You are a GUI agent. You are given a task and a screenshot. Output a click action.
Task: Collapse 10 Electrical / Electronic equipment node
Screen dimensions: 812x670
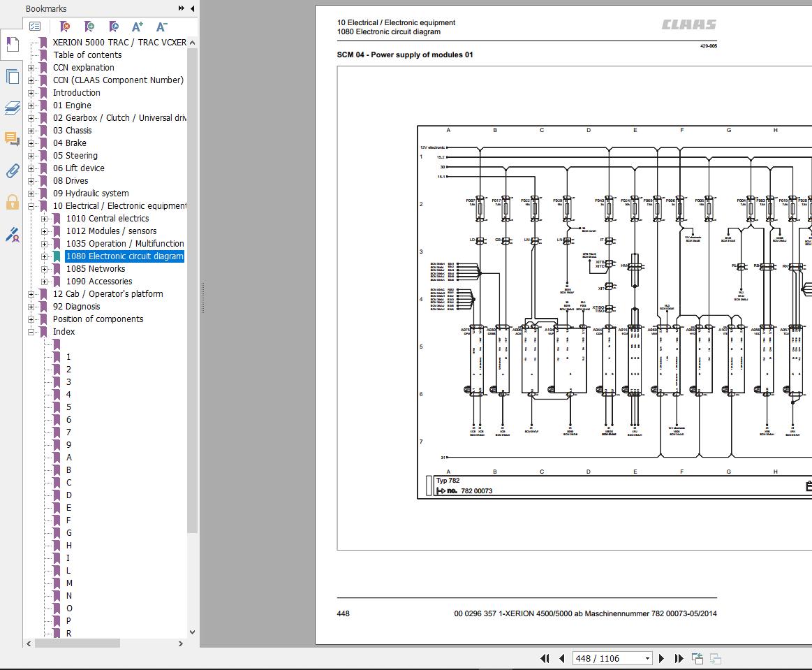(x=31, y=206)
